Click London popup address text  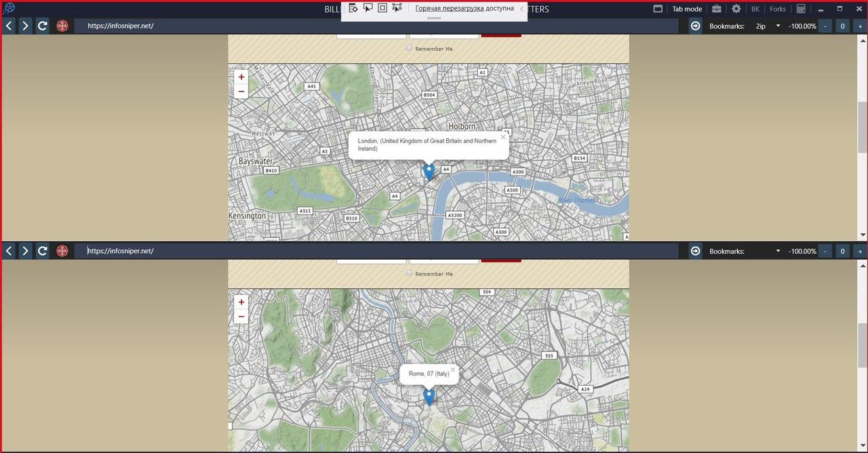point(427,144)
